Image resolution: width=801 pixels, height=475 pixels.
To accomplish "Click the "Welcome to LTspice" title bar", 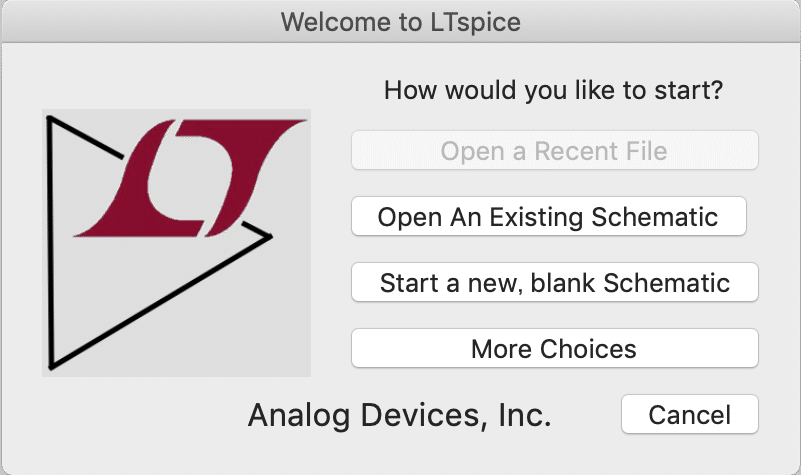I will click(x=400, y=20).
